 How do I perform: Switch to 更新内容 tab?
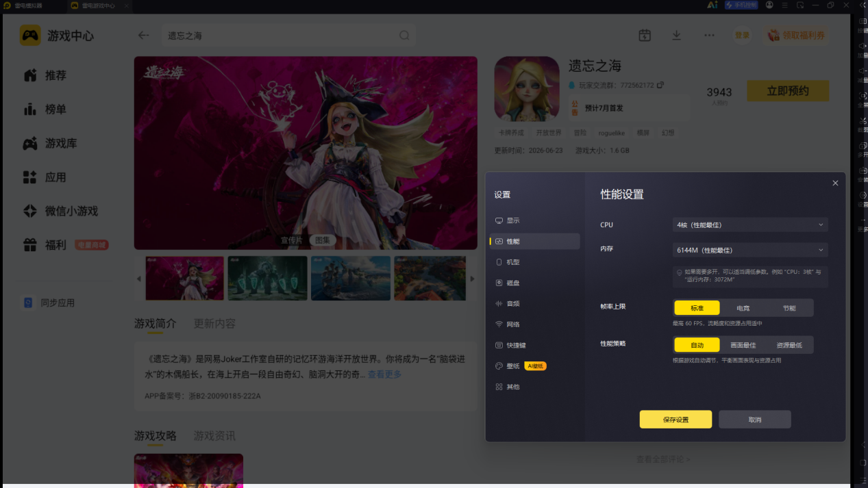tap(214, 323)
